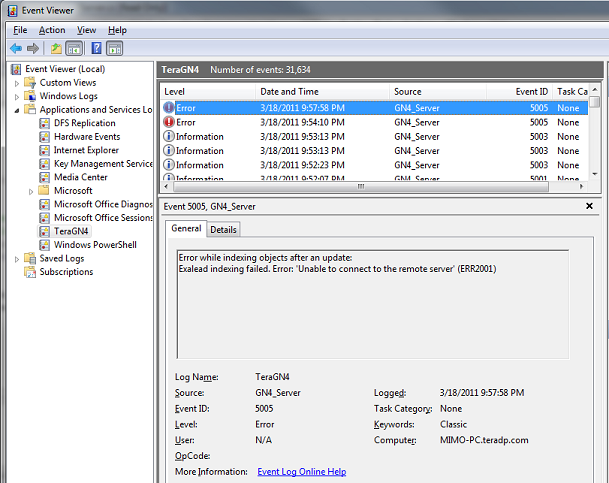Click the event list scroll-down arrow
Viewport: 609px width, 483px height.
click(595, 174)
